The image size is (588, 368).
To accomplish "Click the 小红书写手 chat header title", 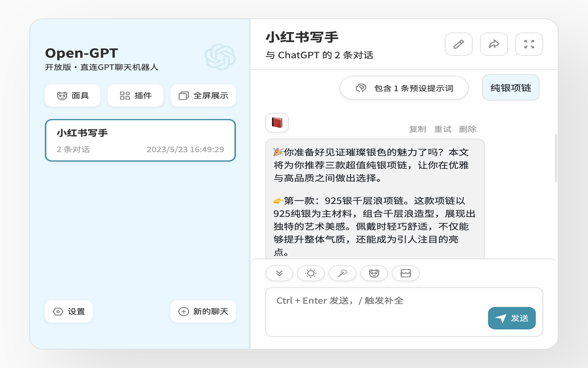I will pos(302,37).
